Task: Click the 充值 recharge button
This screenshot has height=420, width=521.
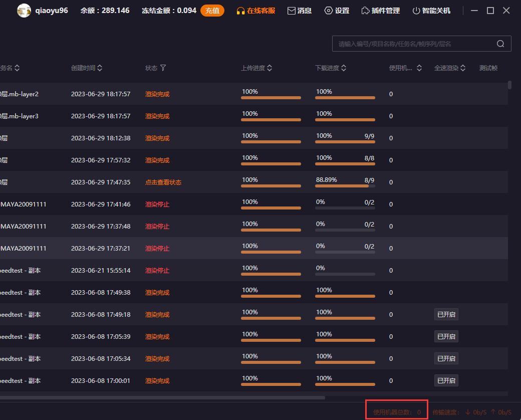Action: [212, 10]
